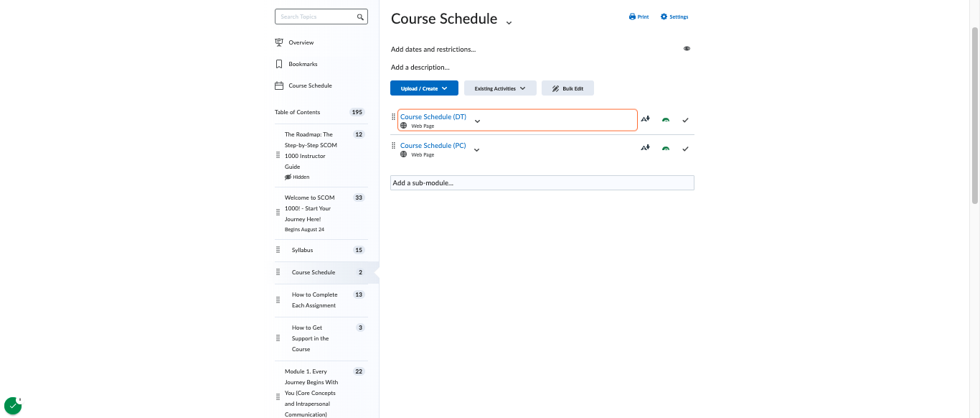Select Course Schedule module in table of contents
This screenshot has width=980, height=418.
314,272
